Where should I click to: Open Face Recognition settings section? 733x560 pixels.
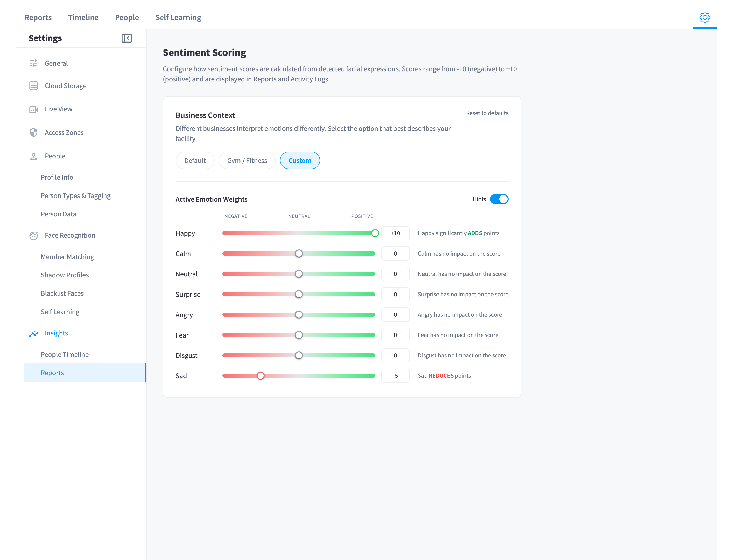click(70, 236)
